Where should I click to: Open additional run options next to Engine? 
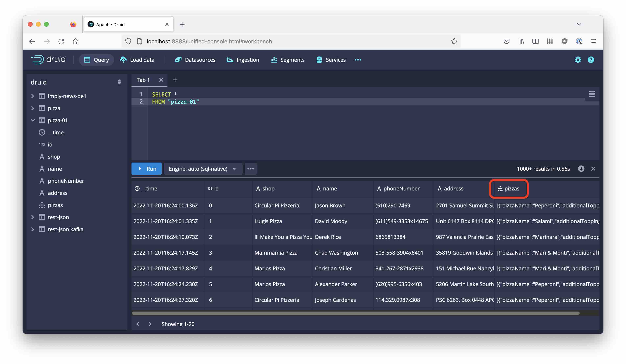coord(250,169)
